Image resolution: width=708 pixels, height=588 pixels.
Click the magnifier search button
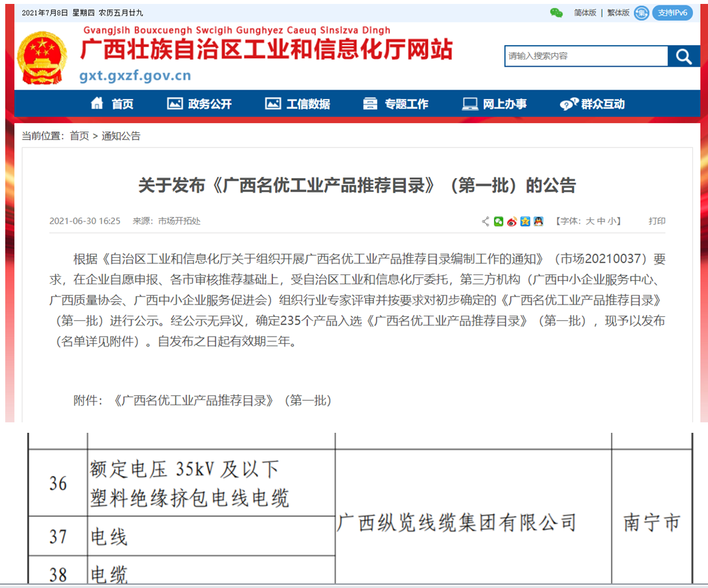[x=684, y=57]
